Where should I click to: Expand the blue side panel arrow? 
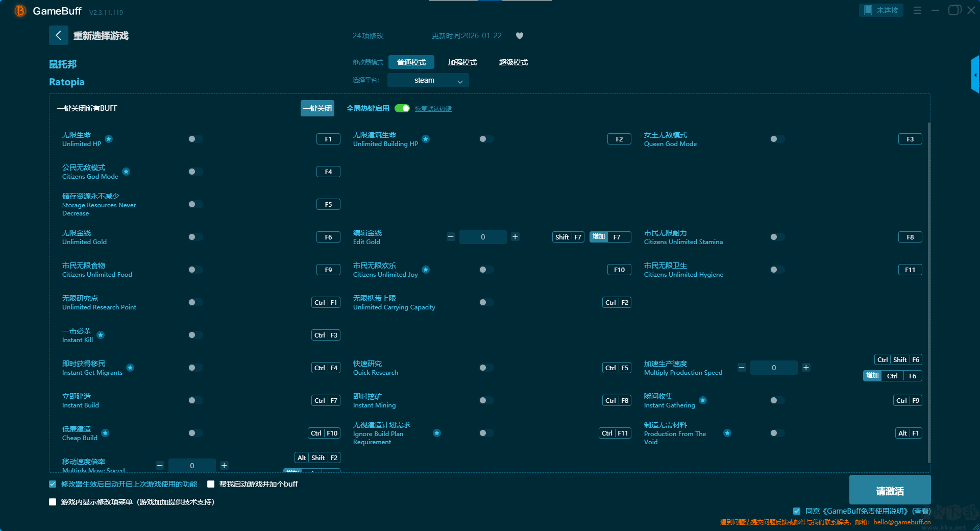975,75
